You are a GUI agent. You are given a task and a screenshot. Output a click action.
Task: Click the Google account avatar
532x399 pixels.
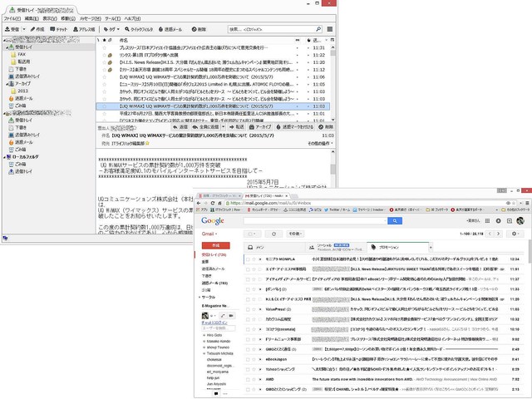pyautogui.click(x=520, y=221)
